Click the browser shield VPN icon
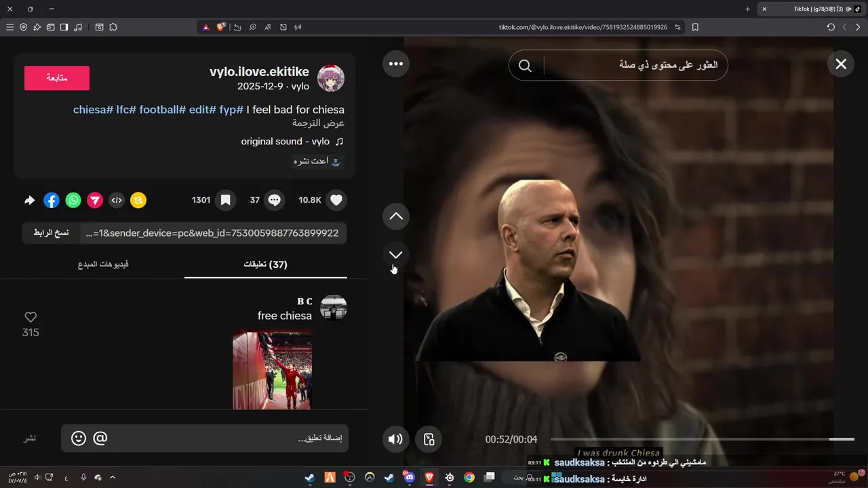The image size is (868, 488). (23, 27)
